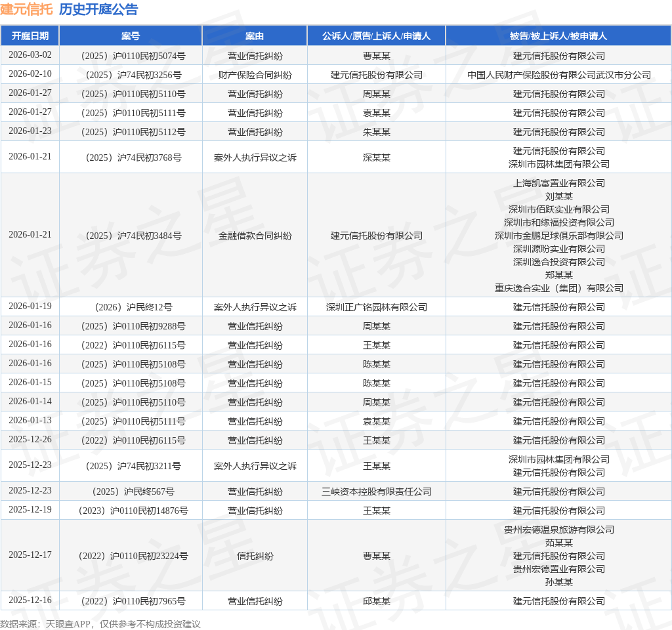Screen dimensions: 672x630
Task: Click the 建元信托 title text
Action: (26, 9)
